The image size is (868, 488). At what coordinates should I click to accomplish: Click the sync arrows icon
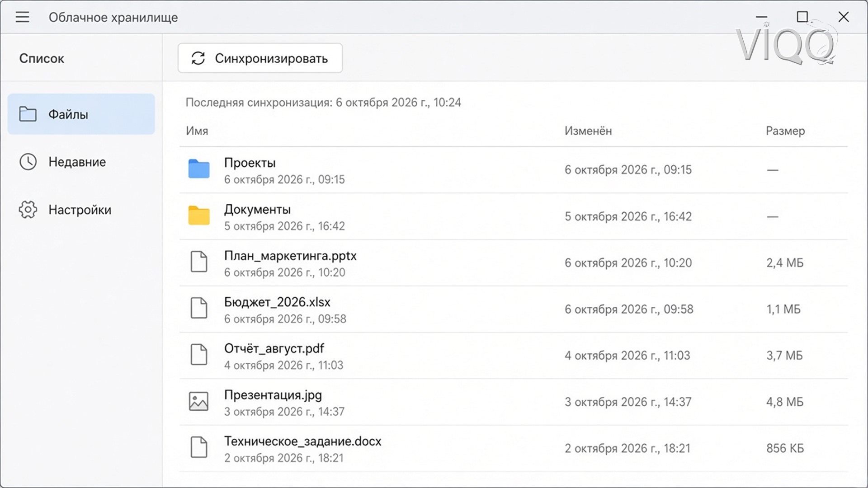point(198,58)
